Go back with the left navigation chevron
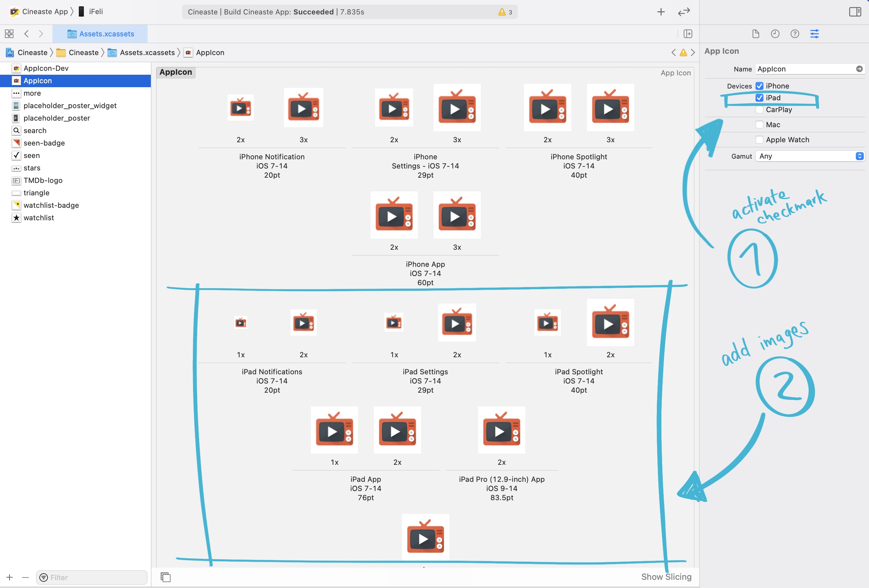Viewport: 869px width, 588px height. pos(26,34)
